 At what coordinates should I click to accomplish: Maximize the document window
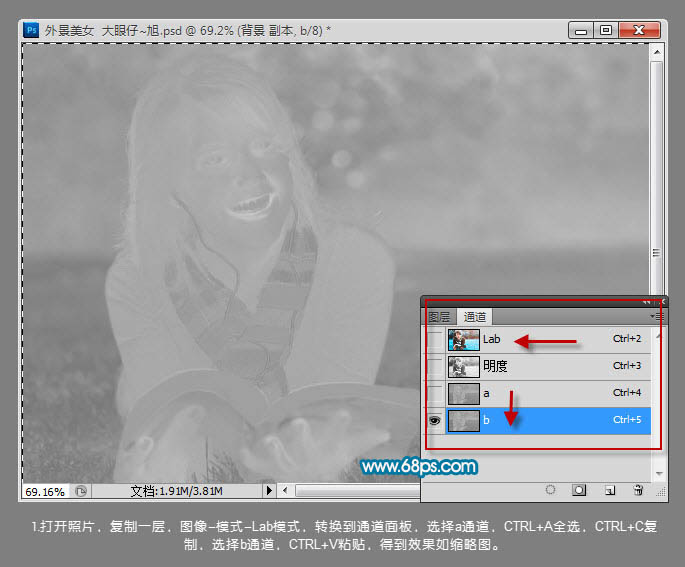(606, 30)
